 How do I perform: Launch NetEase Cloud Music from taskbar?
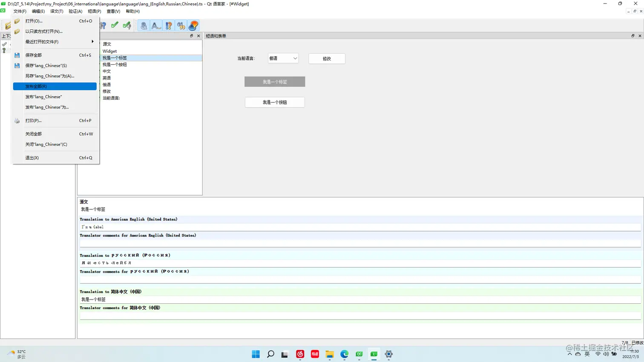pyautogui.click(x=300, y=354)
